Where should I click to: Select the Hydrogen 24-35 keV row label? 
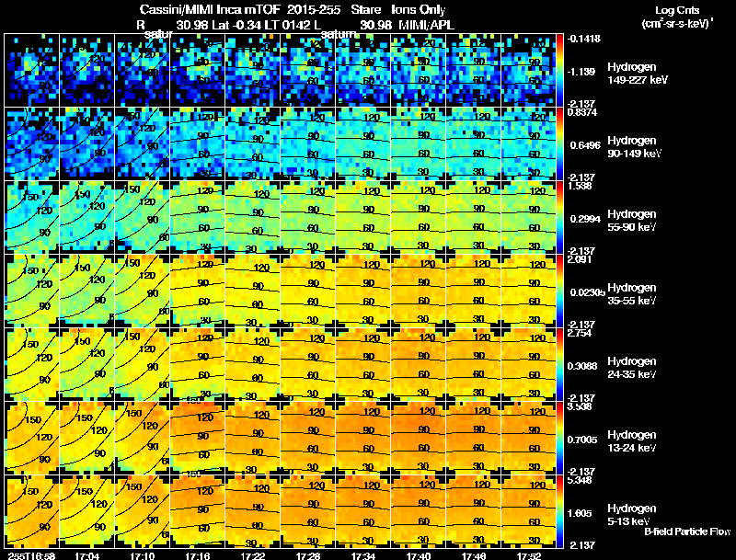click(632, 368)
